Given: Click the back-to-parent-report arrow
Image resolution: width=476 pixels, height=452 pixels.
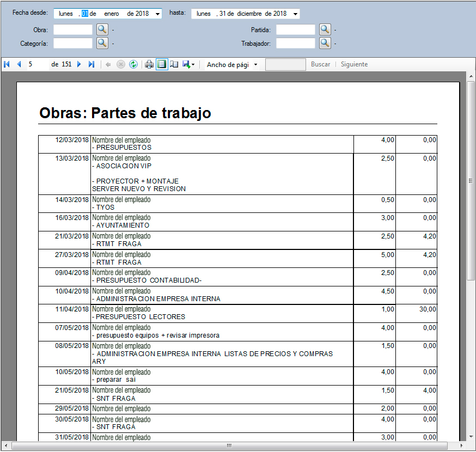Looking at the screenshot, I should coord(108,64).
